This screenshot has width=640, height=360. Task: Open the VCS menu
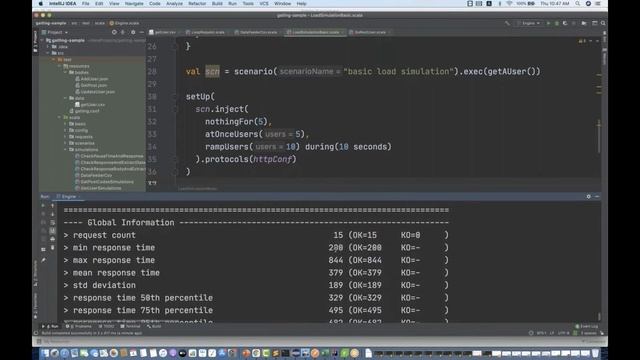264,4
